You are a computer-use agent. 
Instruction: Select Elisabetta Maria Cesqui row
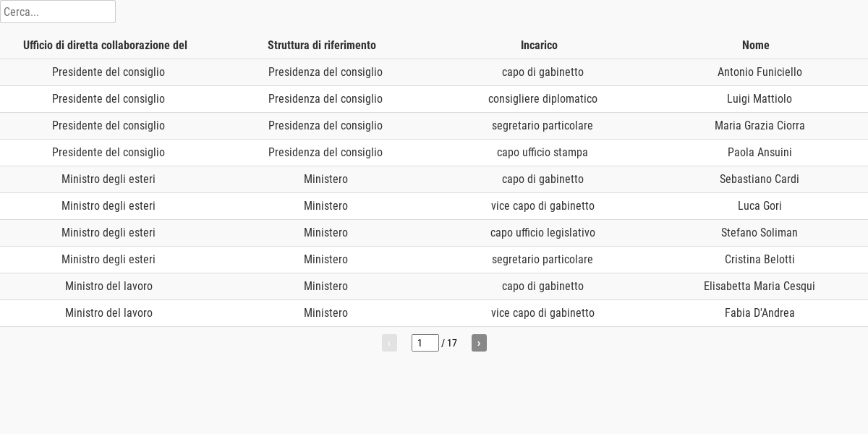point(434,286)
